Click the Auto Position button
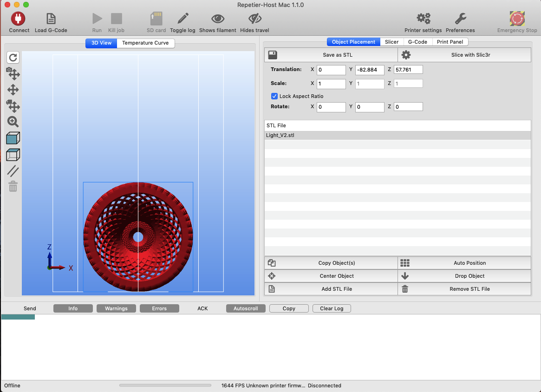This screenshot has width=541, height=392. [x=464, y=263]
